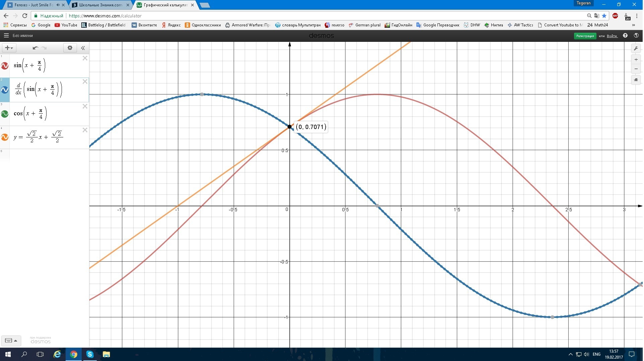
Task: Collapse the expression list panel
Action: click(x=83, y=48)
